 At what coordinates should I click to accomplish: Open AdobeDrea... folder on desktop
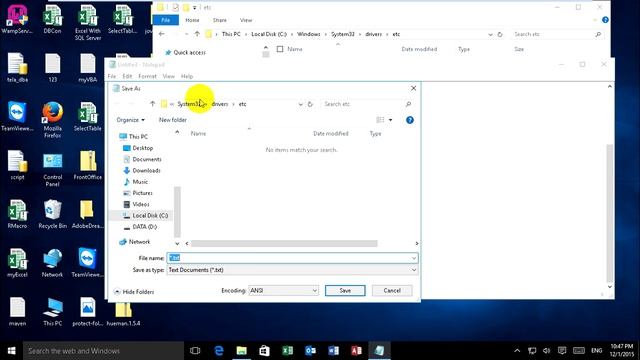[x=87, y=213]
